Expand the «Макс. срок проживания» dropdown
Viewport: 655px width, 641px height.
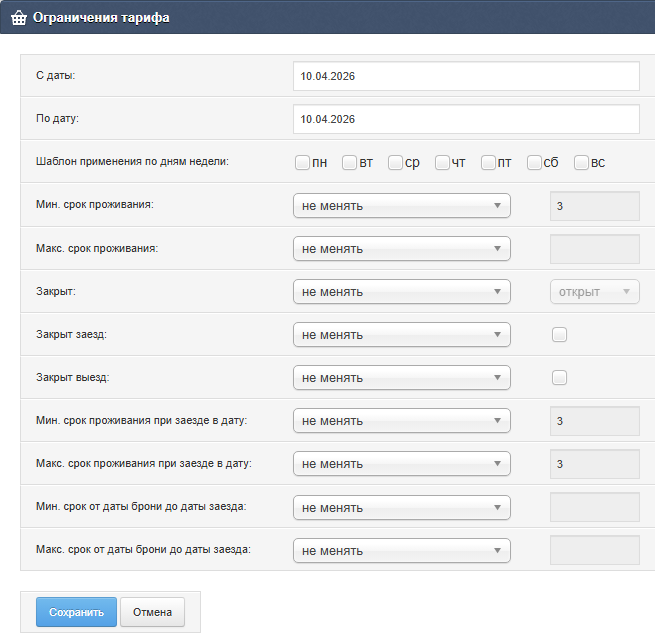[401, 249]
